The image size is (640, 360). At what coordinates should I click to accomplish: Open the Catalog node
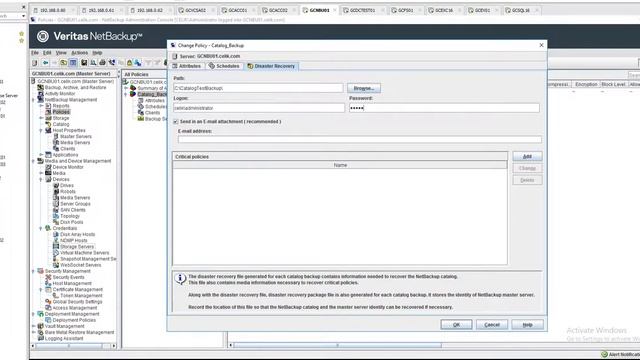pyautogui.click(x=61, y=124)
